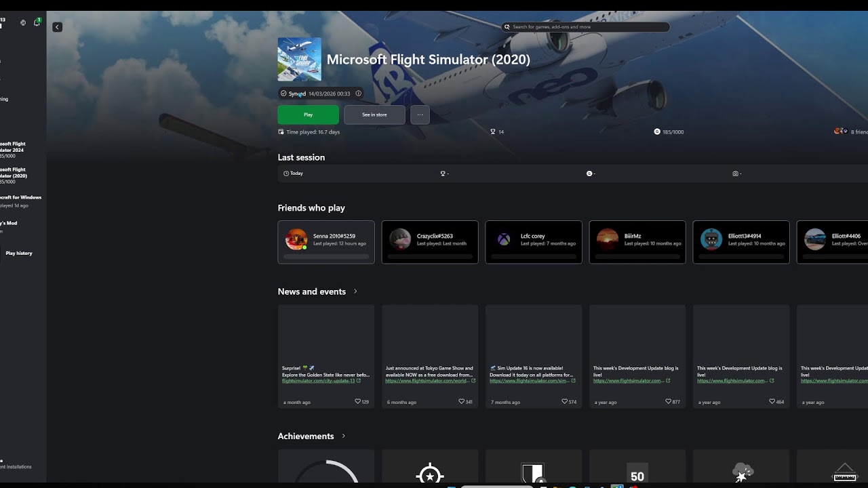
Task: Click the Microsoft Flight Simulator cover art
Action: coord(299,60)
